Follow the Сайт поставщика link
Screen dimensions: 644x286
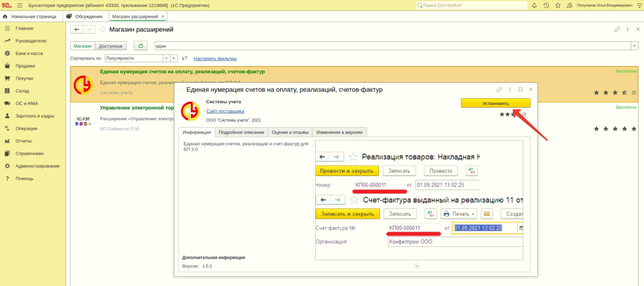(225, 111)
